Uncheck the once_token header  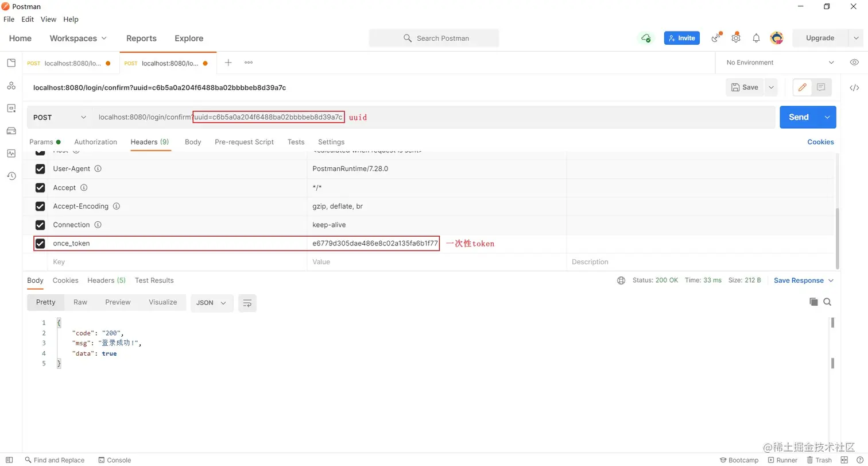pos(40,244)
